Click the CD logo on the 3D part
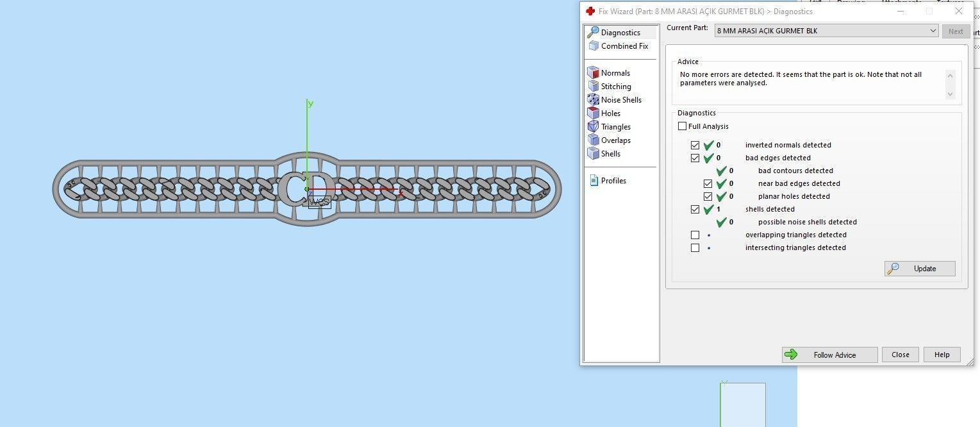 tap(306, 188)
